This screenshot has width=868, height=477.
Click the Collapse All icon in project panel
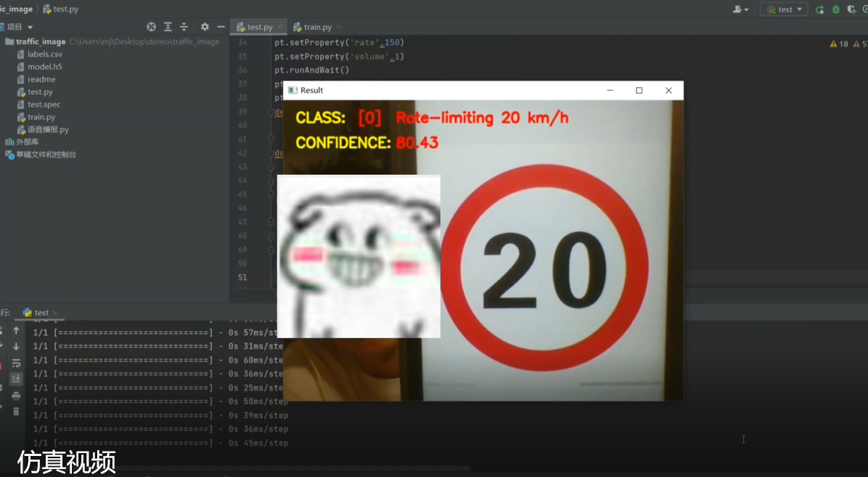pos(184,27)
